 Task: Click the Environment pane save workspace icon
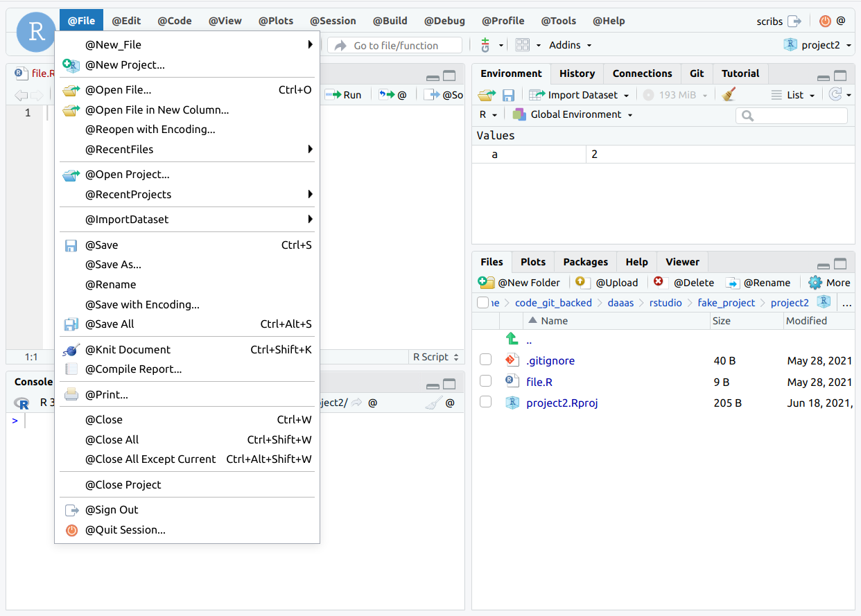point(508,95)
